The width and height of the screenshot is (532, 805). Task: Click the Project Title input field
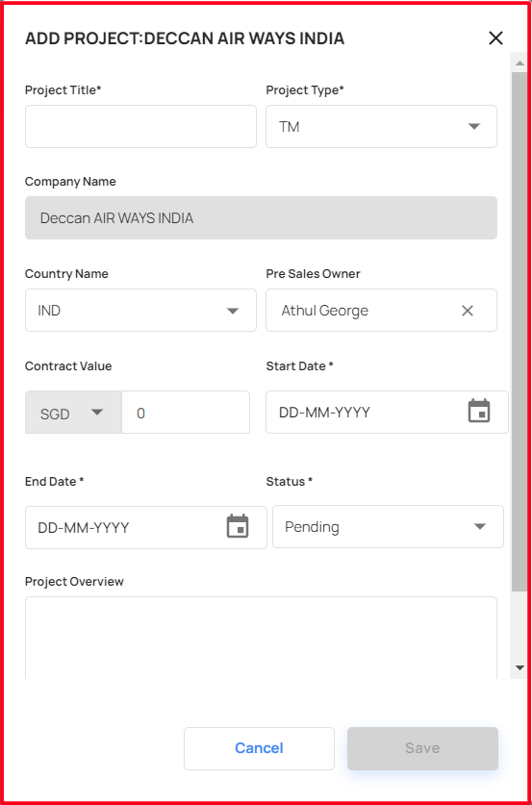tap(140, 126)
